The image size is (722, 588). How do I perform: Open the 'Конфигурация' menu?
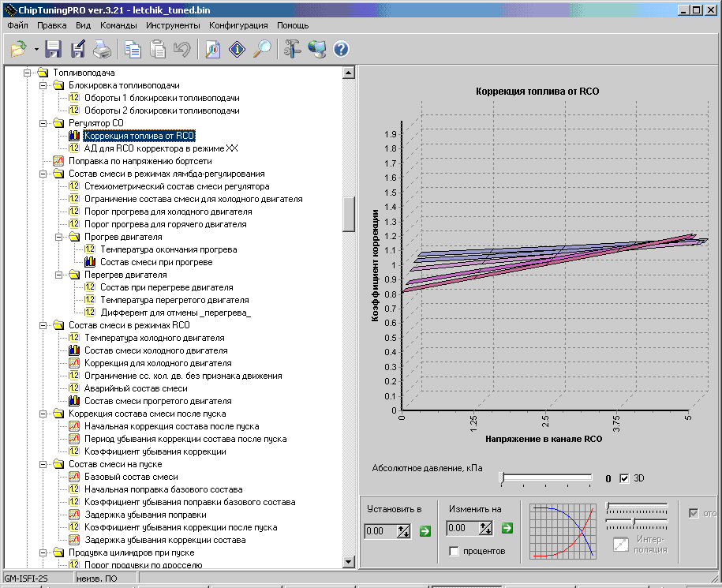[x=238, y=25]
